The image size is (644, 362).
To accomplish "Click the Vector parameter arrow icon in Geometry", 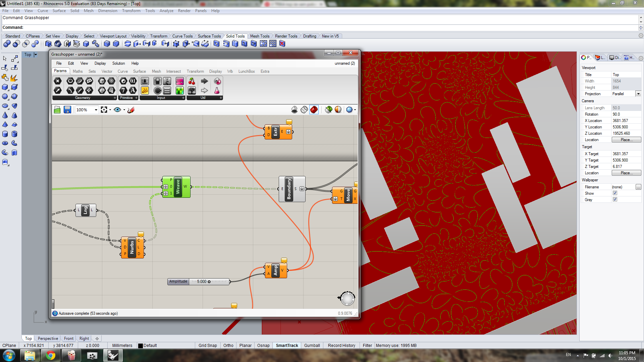I will click(x=58, y=90).
